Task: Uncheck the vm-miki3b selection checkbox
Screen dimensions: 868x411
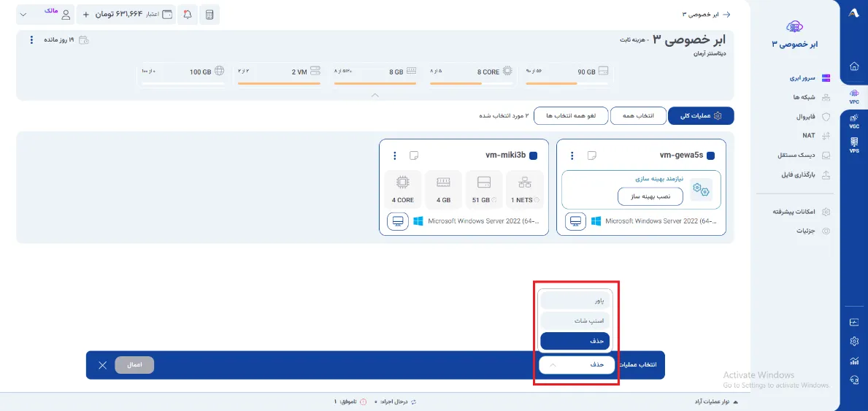Action: click(533, 156)
